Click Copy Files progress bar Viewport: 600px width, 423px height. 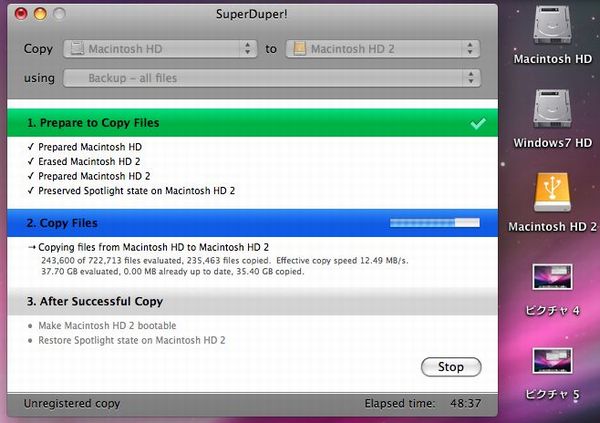[x=435, y=222]
